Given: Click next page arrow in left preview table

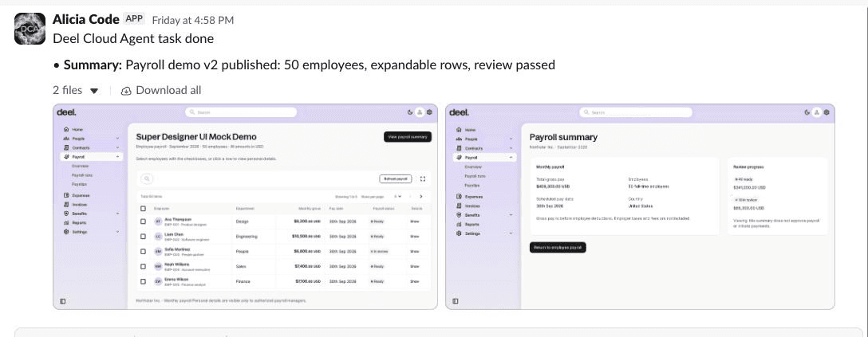Looking at the screenshot, I should click(x=421, y=196).
